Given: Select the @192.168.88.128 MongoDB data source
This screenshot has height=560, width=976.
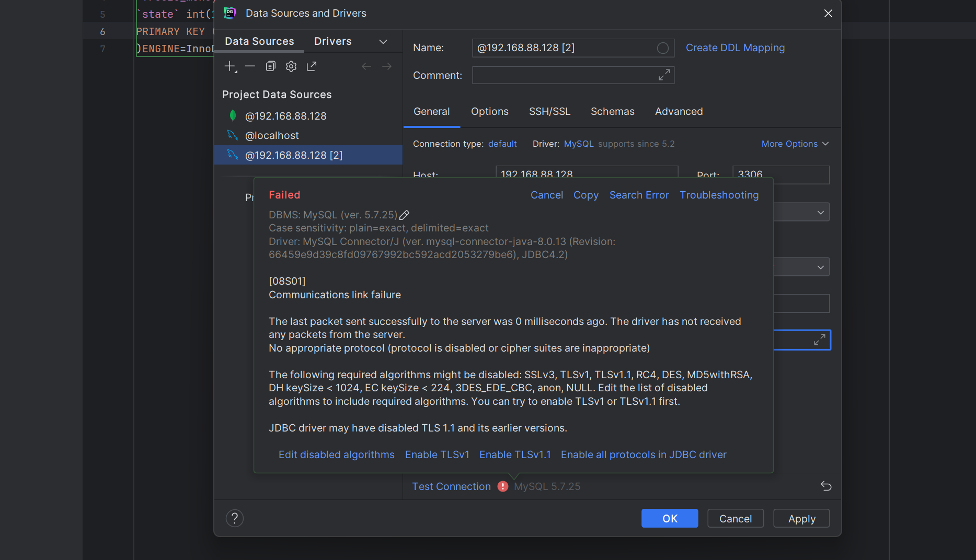Looking at the screenshot, I should coord(308,116).
